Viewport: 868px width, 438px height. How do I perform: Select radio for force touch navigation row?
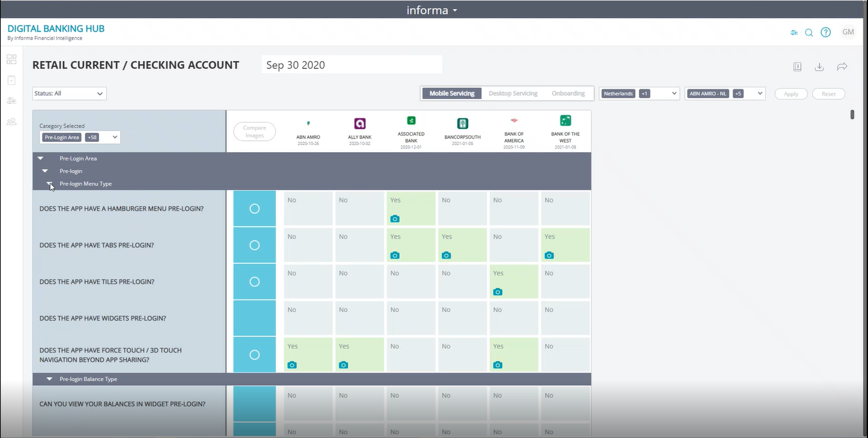click(x=254, y=355)
